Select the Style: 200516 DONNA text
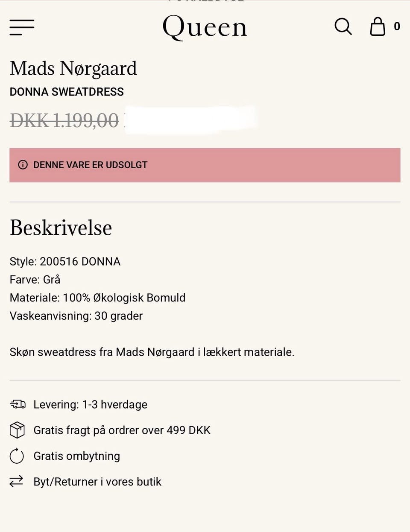This screenshot has width=410, height=532. click(65, 261)
